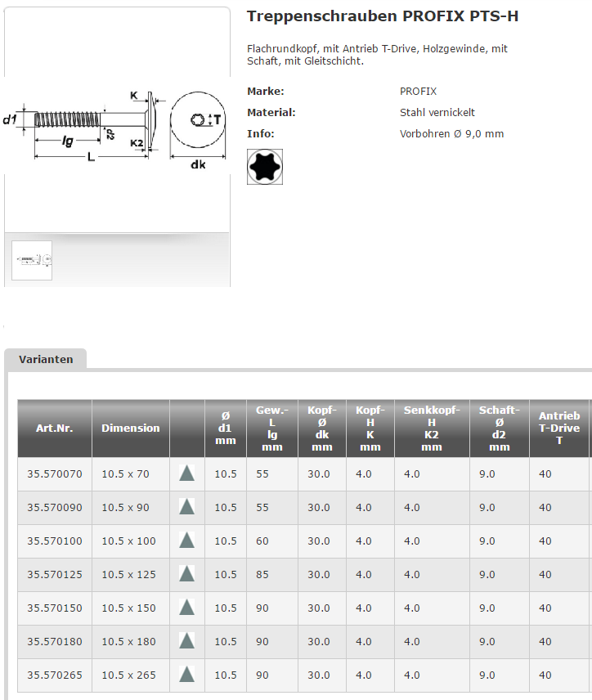This screenshot has width=592, height=700.
Task: Click triangle icon in row 10.5 x 150
Action: (x=186, y=608)
